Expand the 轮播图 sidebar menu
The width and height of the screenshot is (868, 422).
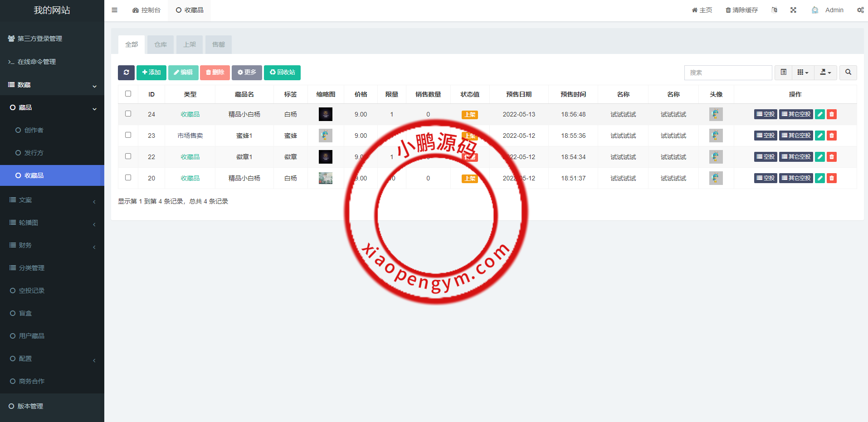pyautogui.click(x=52, y=223)
